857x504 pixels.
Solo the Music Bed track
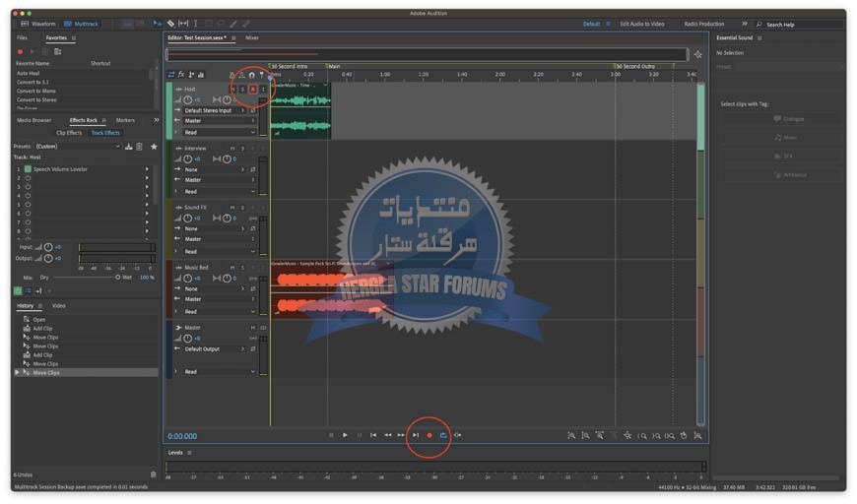pos(242,267)
